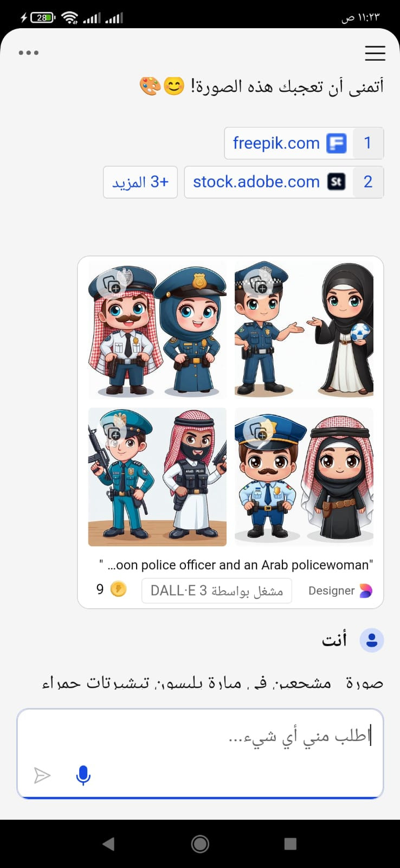Tap the Android back navigation button
This screenshot has width=400, height=868.
click(108, 844)
